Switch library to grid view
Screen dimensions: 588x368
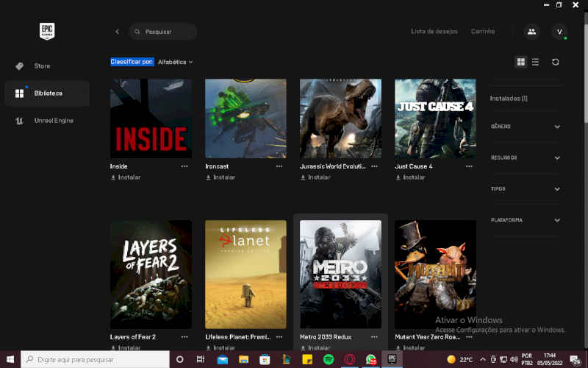(521, 63)
